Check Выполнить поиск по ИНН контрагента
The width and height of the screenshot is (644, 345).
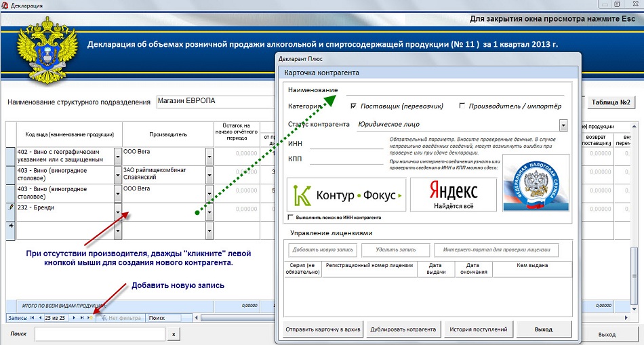click(291, 218)
